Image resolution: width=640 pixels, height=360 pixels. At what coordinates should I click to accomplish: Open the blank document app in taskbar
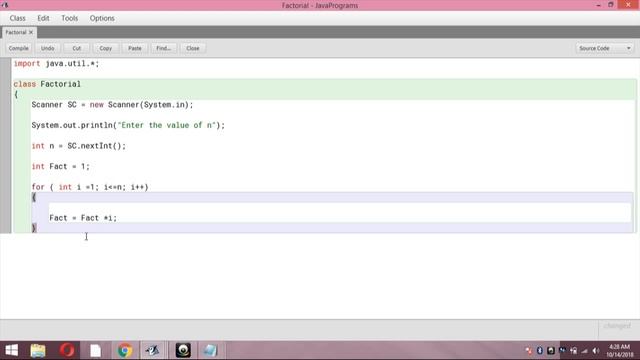(96, 350)
